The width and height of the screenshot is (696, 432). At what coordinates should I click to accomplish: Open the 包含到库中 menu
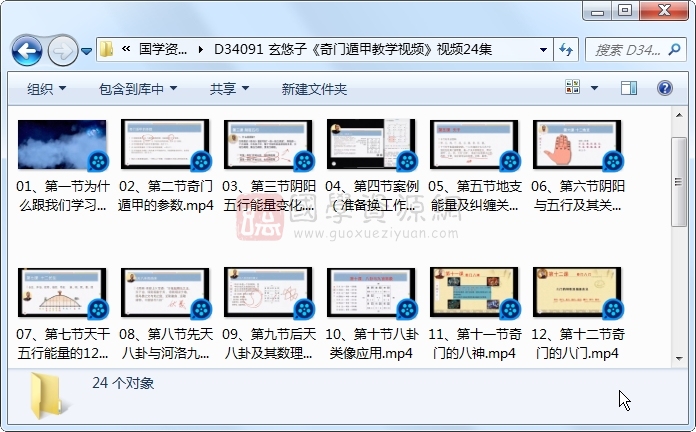[138, 89]
